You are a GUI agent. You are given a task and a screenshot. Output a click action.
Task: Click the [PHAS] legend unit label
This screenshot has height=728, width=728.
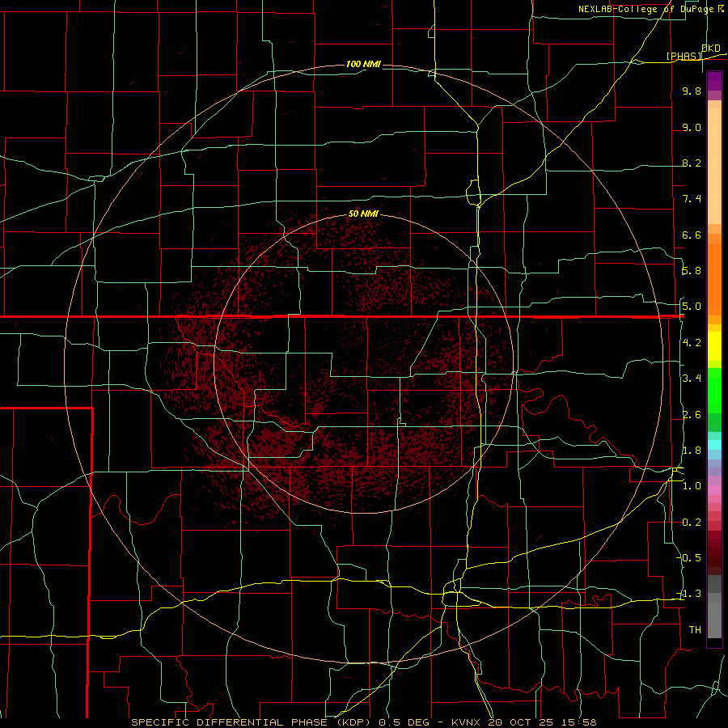(684, 56)
